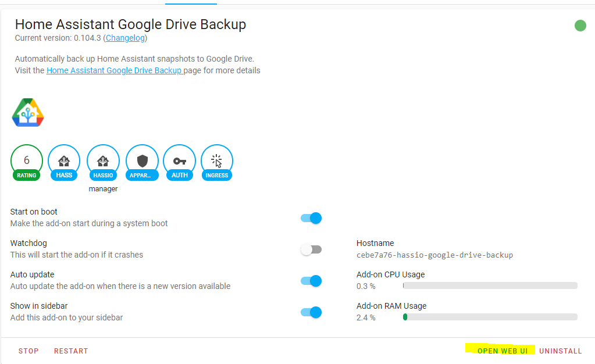Click the Add-on CPU Usage progress bar
The width and height of the screenshot is (595, 364).
point(490,286)
